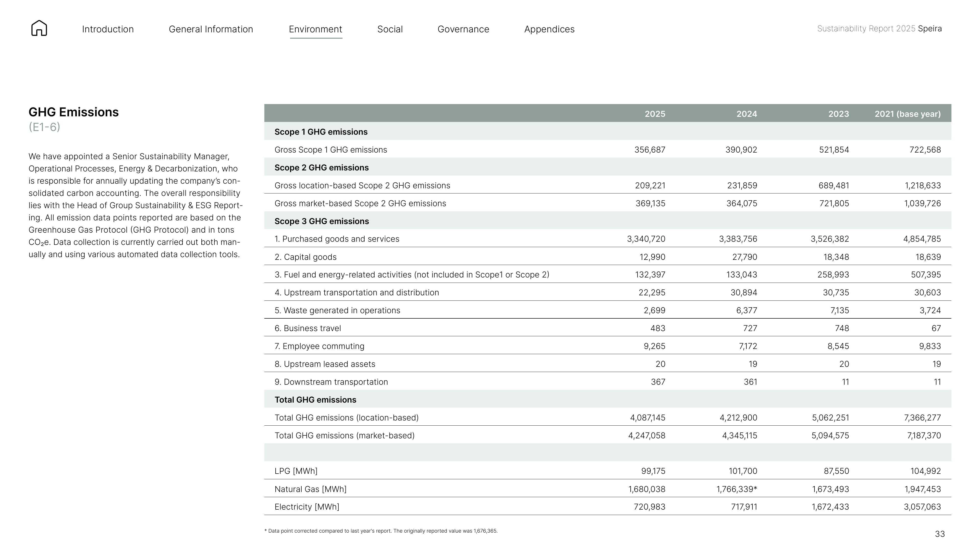Click Gross location-based Scope 2 GHG emissions
This screenshot has width=980, height=551.
362,186
